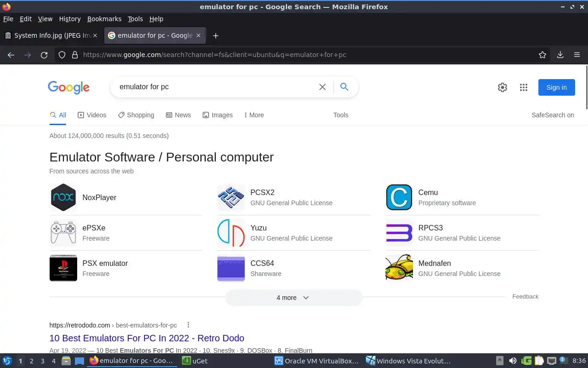Open Google search Tools filter
The width and height of the screenshot is (588, 368).
coord(341,115)
